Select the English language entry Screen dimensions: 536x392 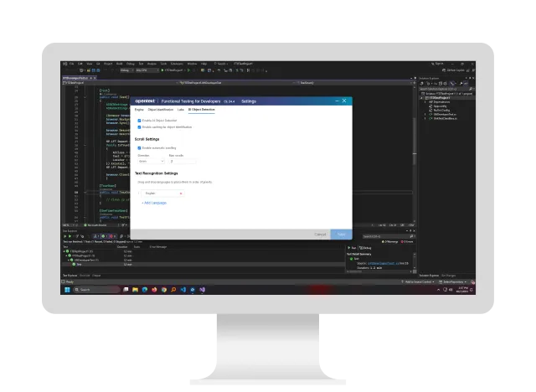pos(162,193)
